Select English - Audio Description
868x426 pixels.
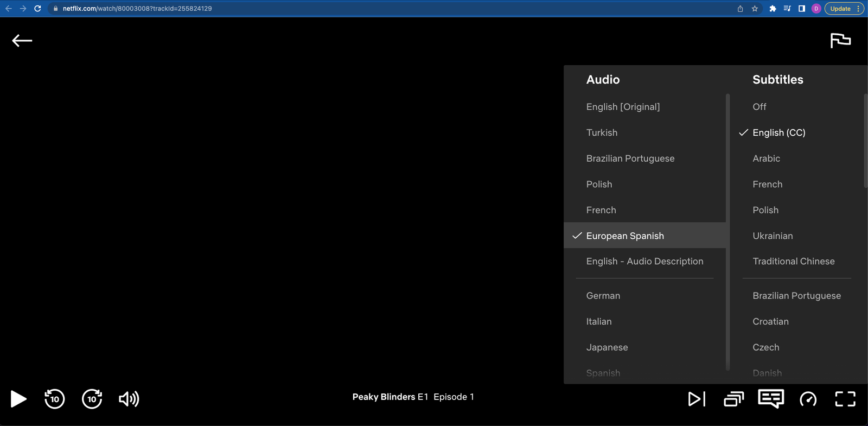click(x=644, y=261)
